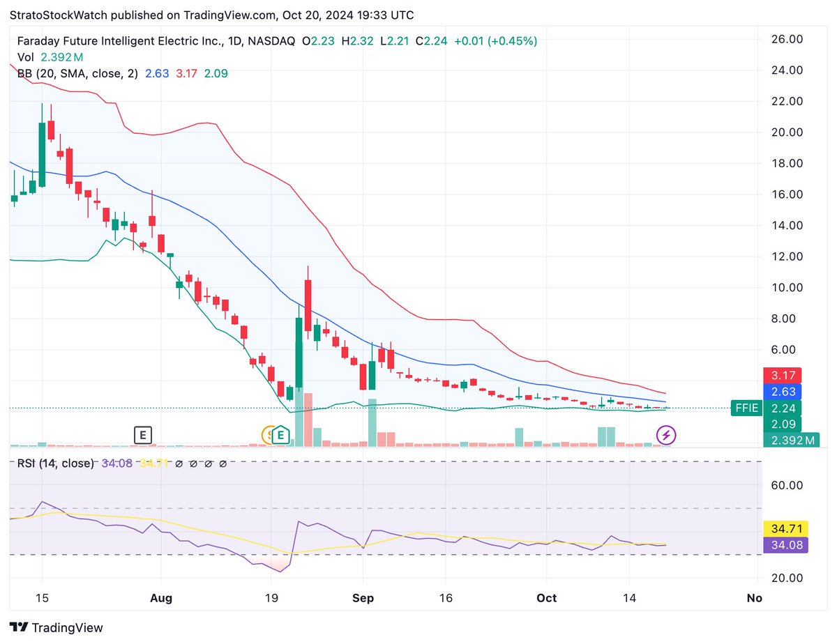Click the purple 34.08 RSI axis label
The image size is (837, 644).
click(x=785, y=545)
